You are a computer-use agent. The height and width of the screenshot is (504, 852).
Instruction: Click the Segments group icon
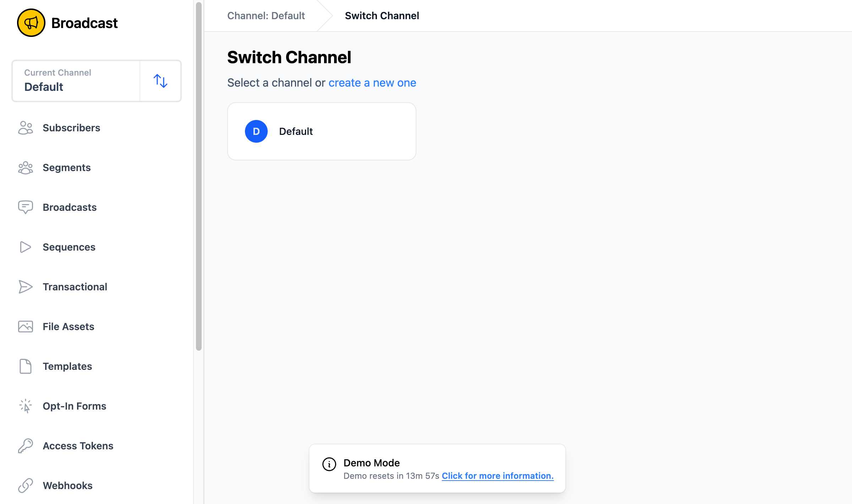tap(26, 168)
